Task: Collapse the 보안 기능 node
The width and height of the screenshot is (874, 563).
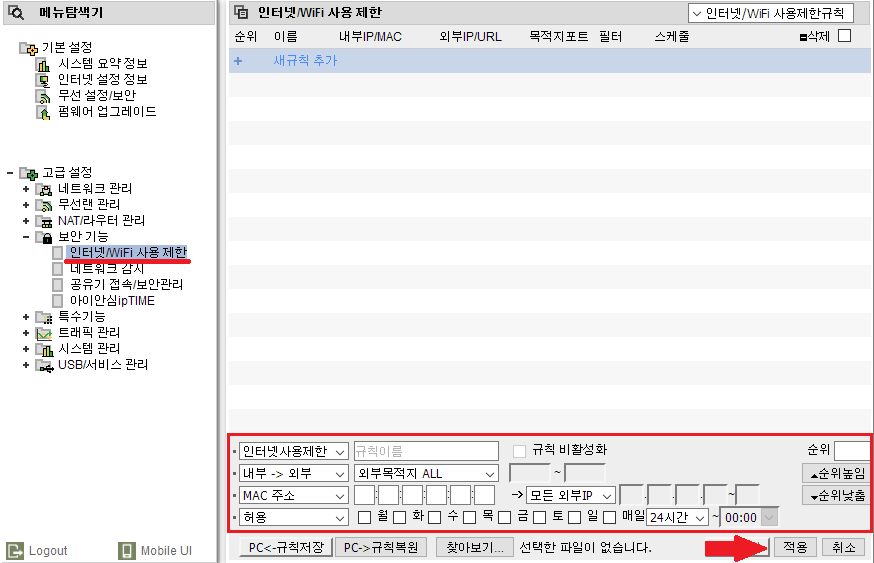Action: coord(26,237)
